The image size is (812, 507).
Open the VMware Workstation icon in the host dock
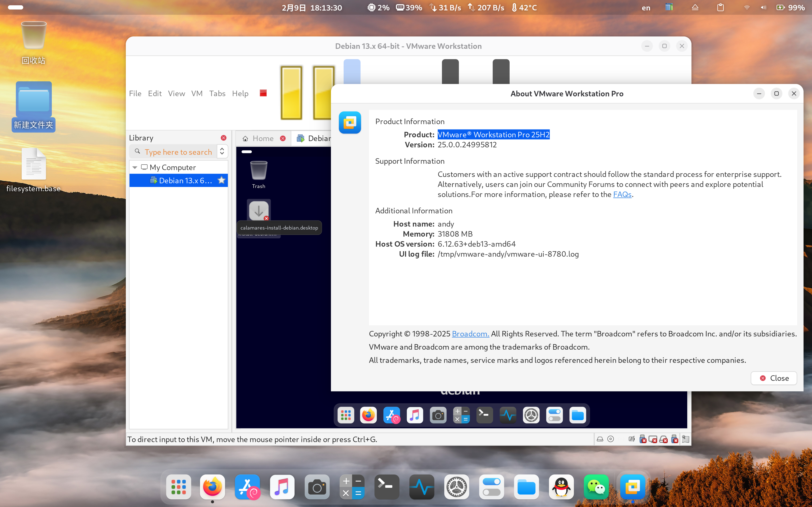pyautogui.click(x=632, y=487)
